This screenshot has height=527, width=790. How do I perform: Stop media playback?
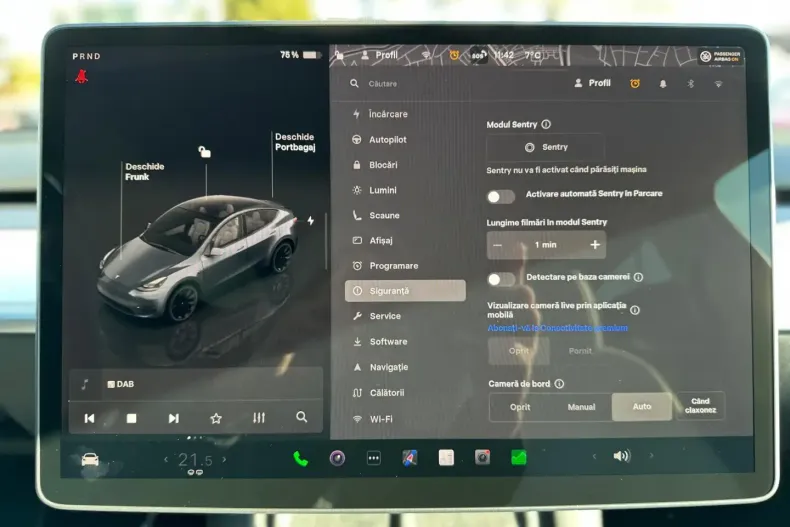click(131, 418)
